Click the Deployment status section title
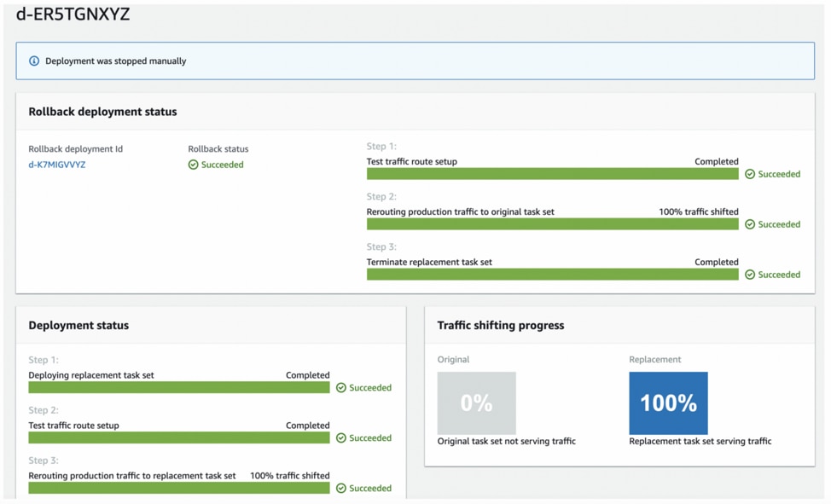 pos(77,325)
